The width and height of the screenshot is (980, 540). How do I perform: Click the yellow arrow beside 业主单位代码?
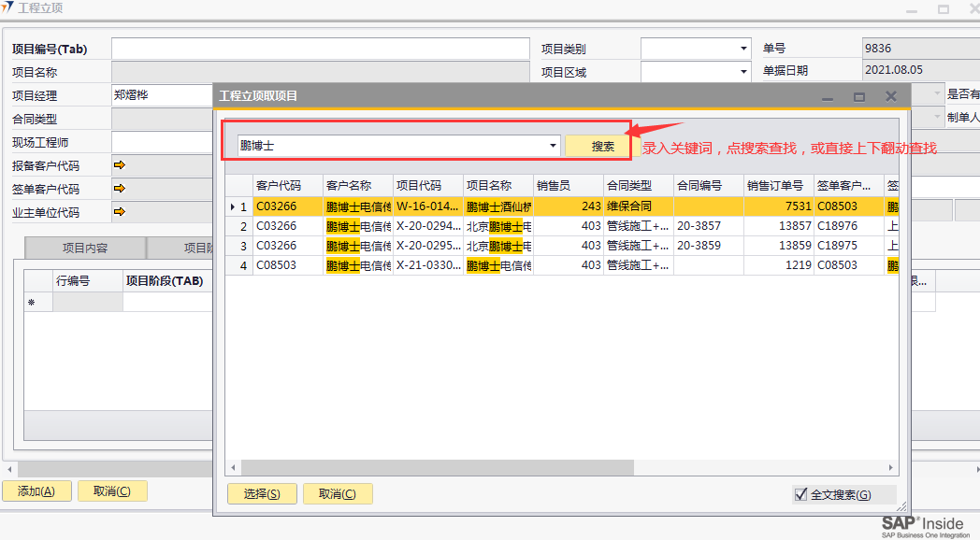point(120,212)
